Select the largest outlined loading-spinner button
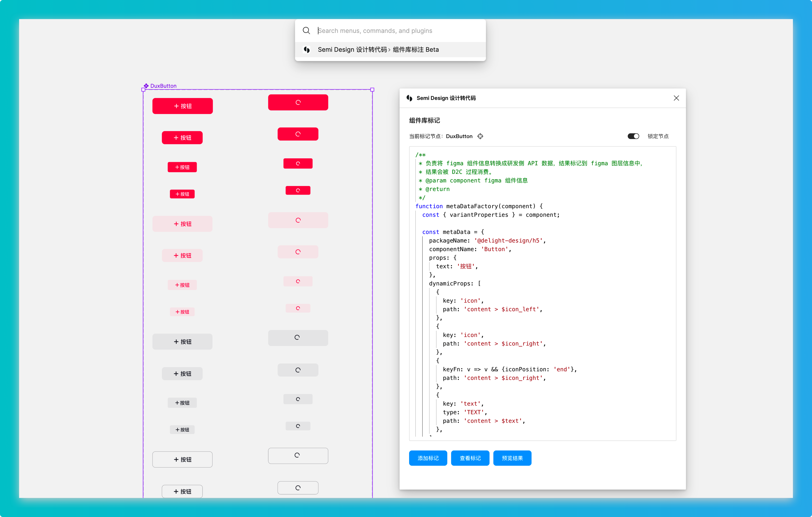The width and height of the screenshot is (812, 517). (x=298, y=456)
